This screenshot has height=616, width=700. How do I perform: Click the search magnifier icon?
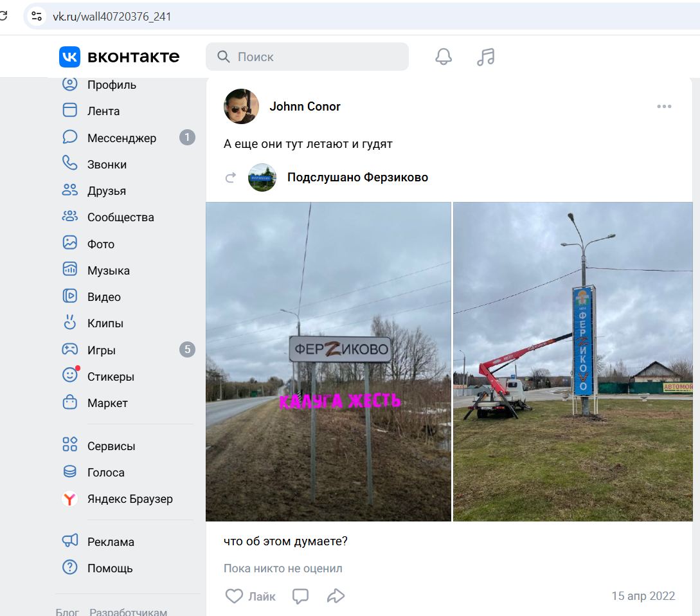point(223,57)
